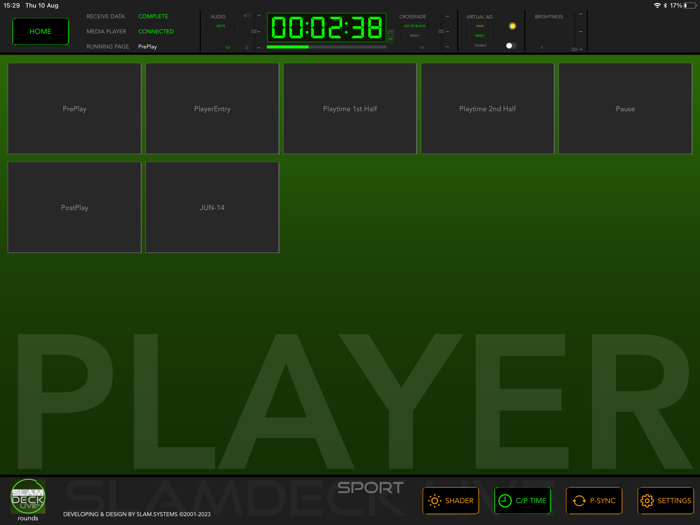The width and height of the screenshot is (700, 525).
Task: Open the C/P TIME panel
Action: [x=523, y=501]
